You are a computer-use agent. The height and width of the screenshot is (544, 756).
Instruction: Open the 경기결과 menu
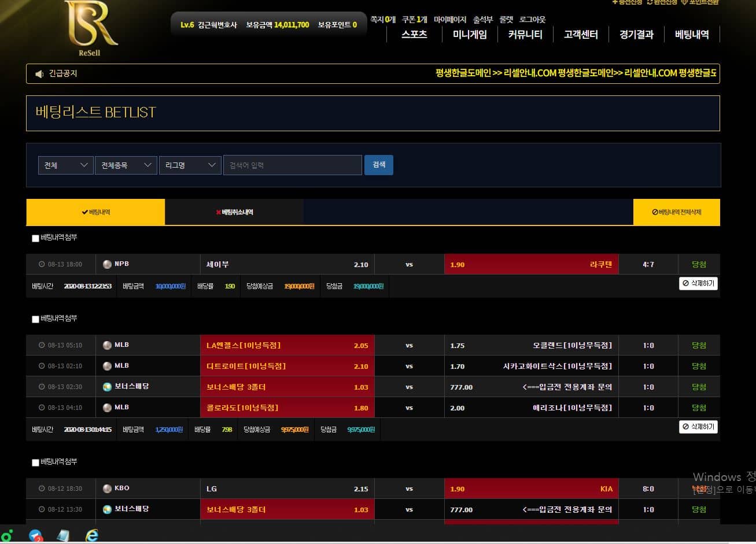(636, 35)
